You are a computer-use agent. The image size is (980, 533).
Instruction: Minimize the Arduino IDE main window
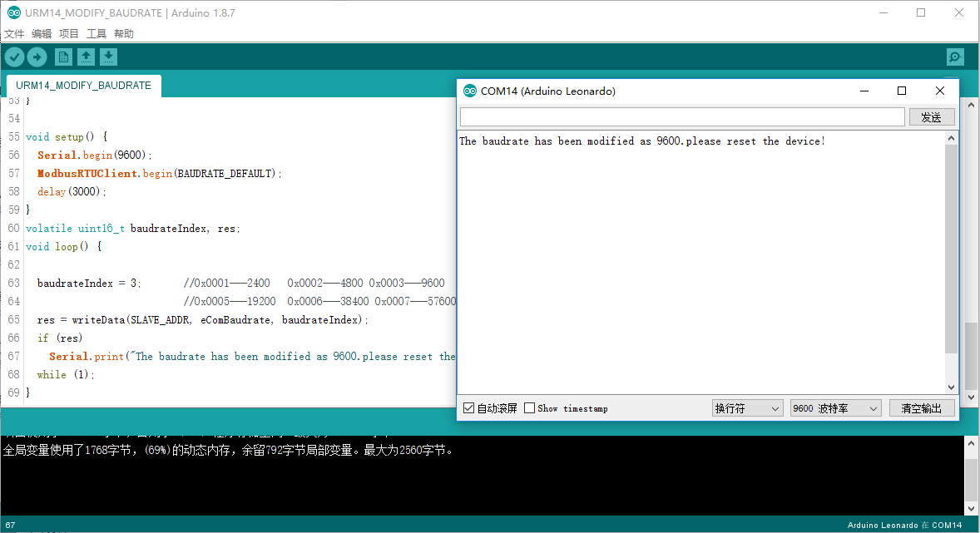883,12
